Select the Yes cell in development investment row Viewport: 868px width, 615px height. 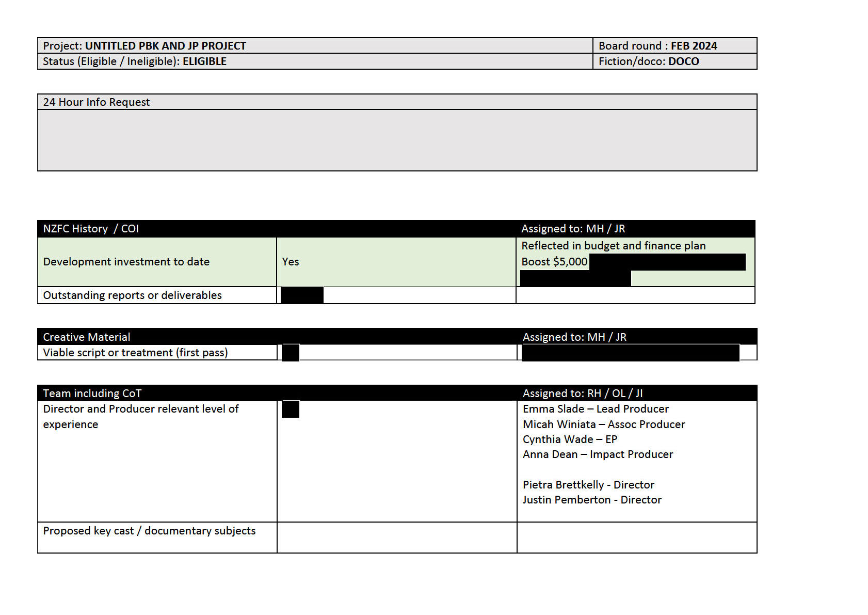pos(291,262)
